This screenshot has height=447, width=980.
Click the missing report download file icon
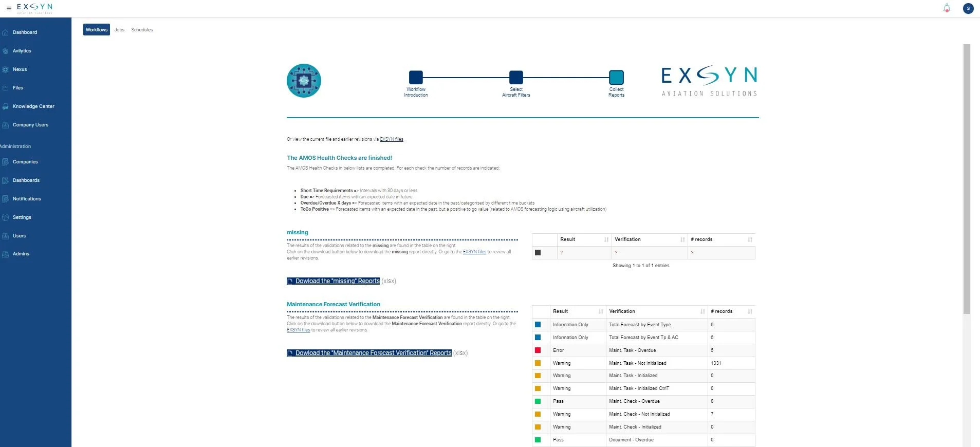290,281
